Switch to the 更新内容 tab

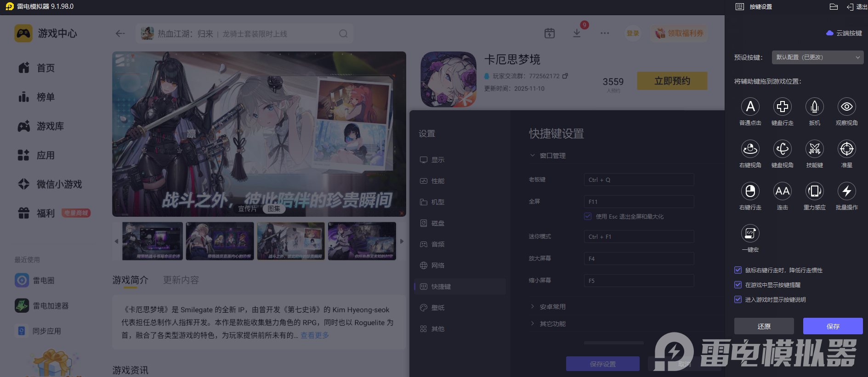[x=181, y=280]
